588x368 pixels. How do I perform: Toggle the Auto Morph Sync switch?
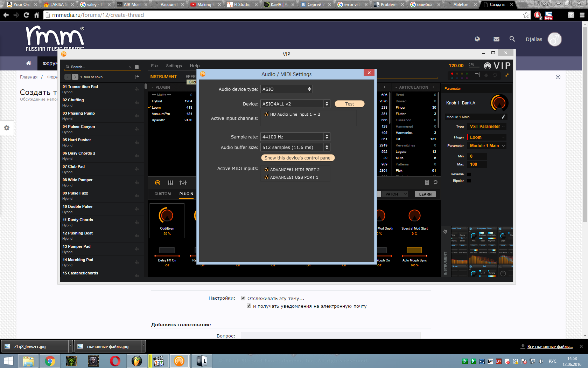click(414, 250)
